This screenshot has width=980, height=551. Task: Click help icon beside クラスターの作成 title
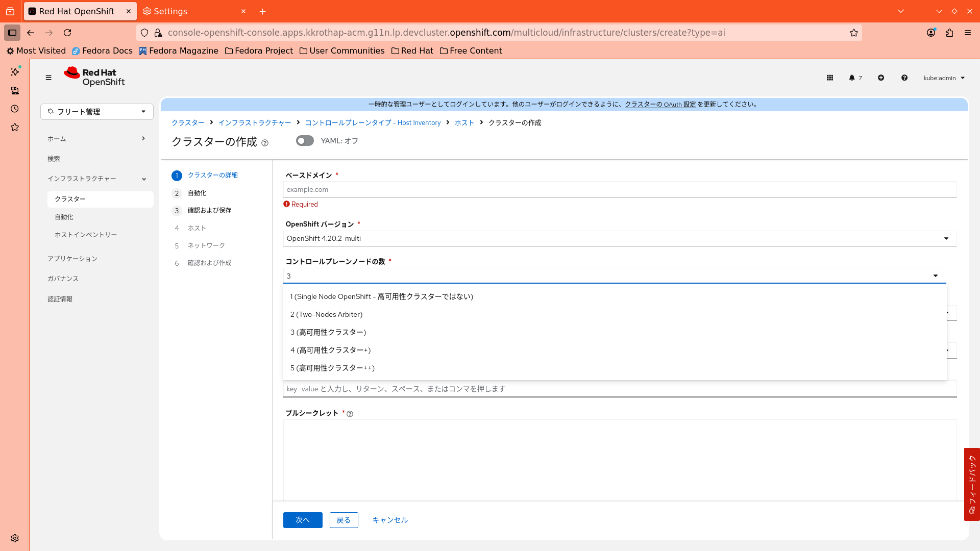(265, 143)
